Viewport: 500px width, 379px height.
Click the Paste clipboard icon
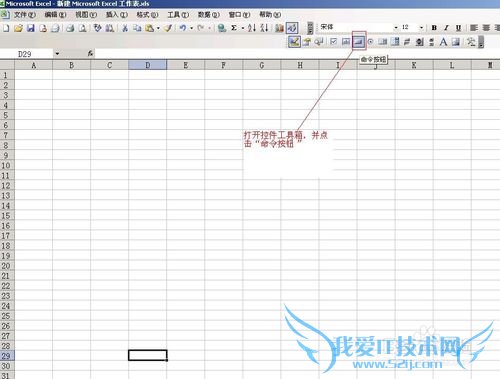point(150,28)
